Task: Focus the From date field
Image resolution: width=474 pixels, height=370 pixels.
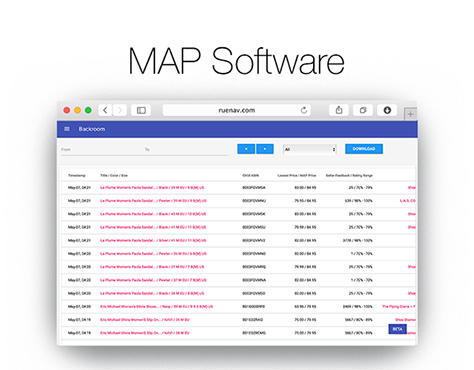Action: click(x=102, y=150)
